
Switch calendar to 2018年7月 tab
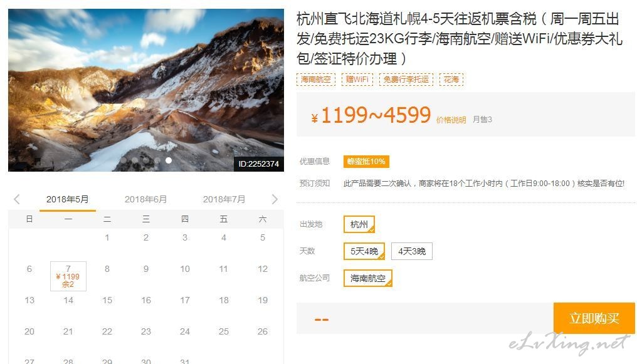click(x=224, y=199)
